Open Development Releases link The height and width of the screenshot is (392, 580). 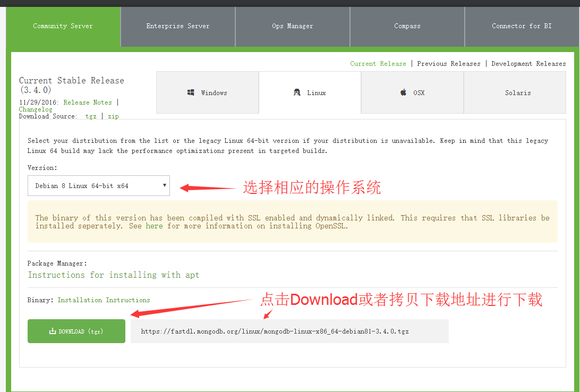pos(528,64)
